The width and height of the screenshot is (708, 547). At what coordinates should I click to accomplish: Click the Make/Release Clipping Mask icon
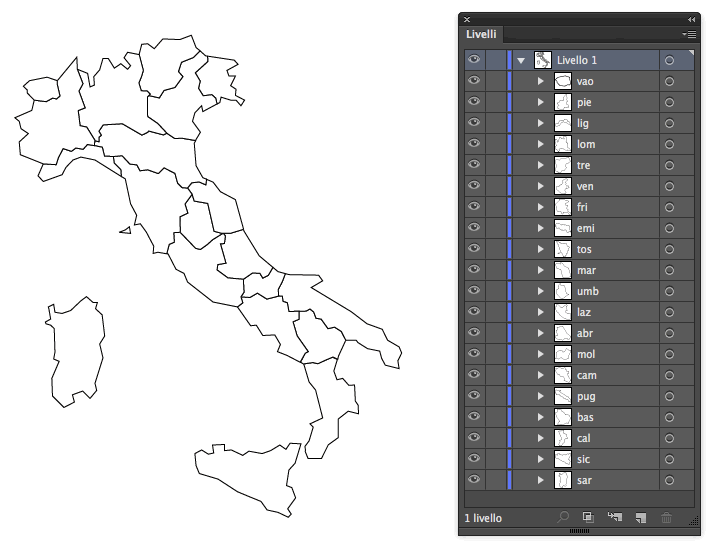click(x=588, y=517)
